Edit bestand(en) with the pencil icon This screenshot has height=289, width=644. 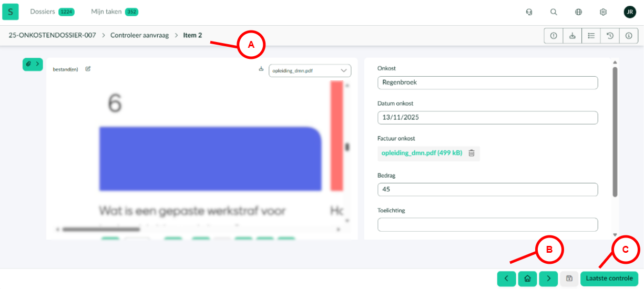point(88,69)
